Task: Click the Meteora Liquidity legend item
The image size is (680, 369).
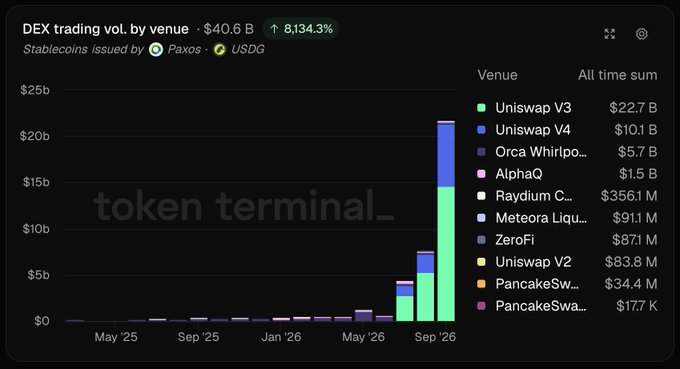Action: point(567,218)
